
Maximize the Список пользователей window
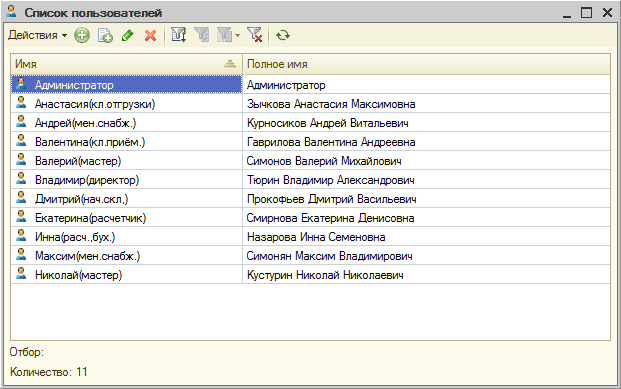pos(587,13)
